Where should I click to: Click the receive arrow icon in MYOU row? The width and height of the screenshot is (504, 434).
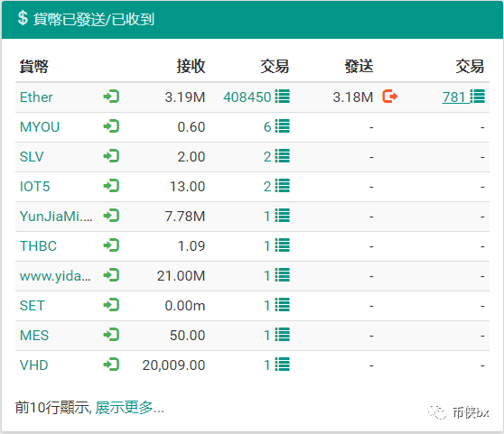click(x=111, y=126)
